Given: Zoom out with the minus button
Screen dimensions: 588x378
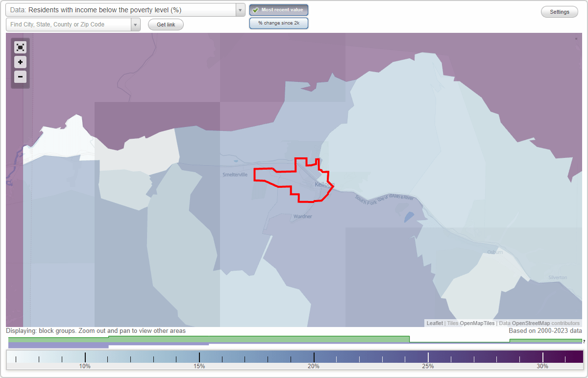Looking at the screenshot, I should pyautogui.click(x=20, y=77).
